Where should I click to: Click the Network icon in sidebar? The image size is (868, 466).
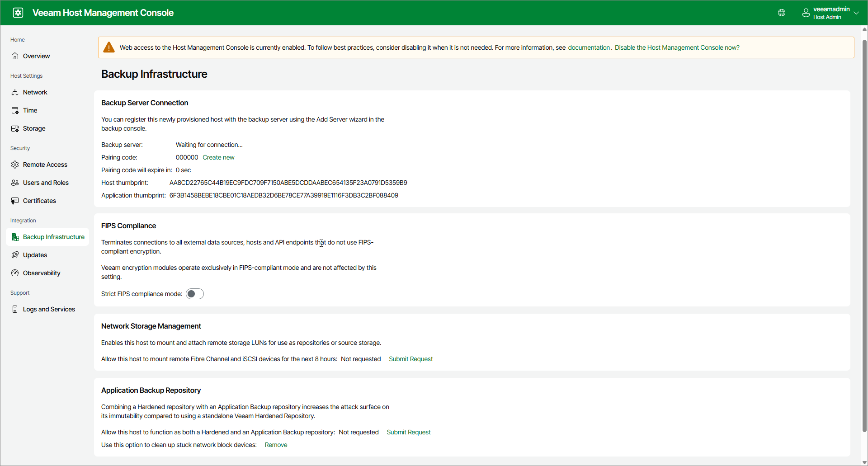point(15,92)
